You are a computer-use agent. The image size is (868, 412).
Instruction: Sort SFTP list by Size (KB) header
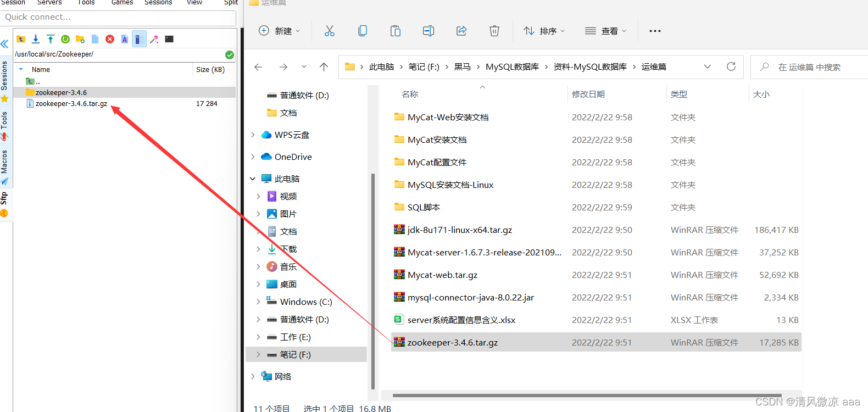[210, 70]
